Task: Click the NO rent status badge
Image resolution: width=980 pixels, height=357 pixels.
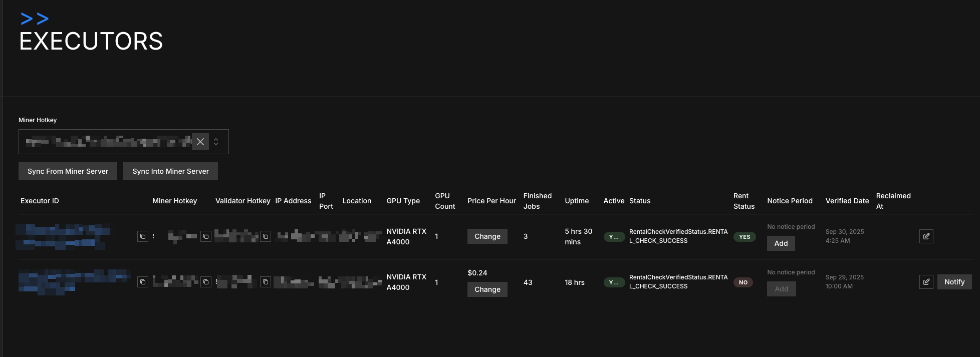Action: click(743, 282)
